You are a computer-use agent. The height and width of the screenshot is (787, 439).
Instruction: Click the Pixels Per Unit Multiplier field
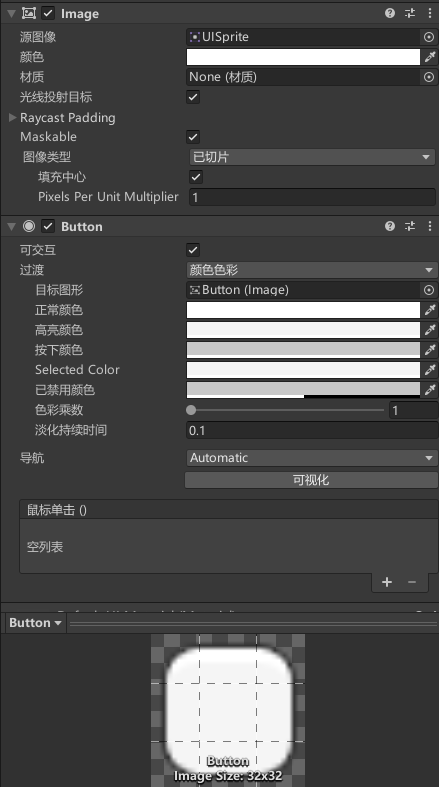point(312,197)
